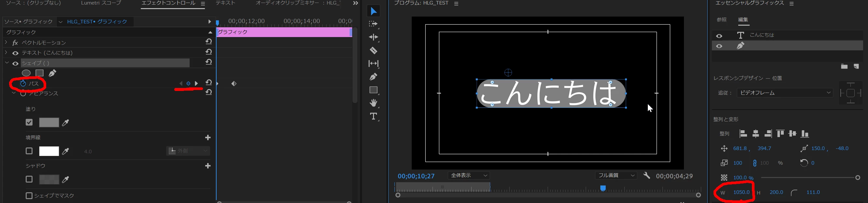The height and width of the screenshot is (203, 868).
Task: Click the width value 1050.0 field
Action: click(741, 192)
